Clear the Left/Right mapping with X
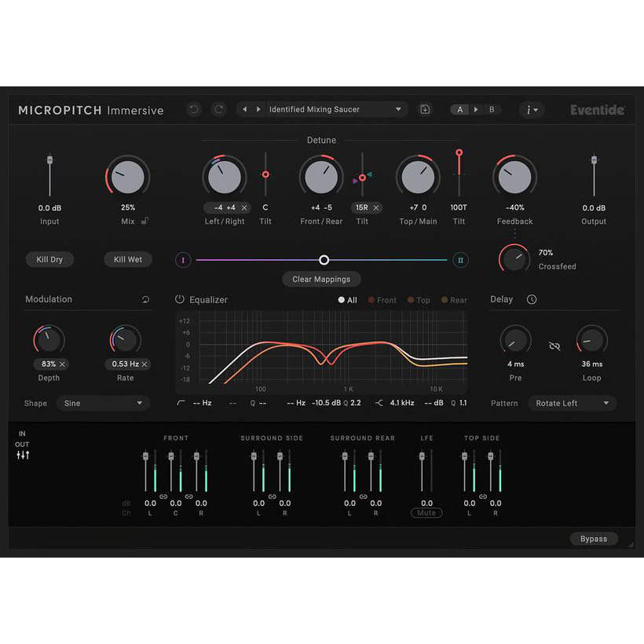Image resolution: width=644 pixels, height=644 pixels. tap(244, 208)
